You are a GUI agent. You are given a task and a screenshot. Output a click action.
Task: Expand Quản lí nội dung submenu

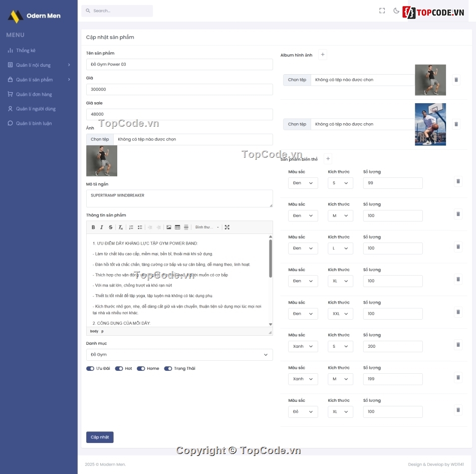(39, 65)
